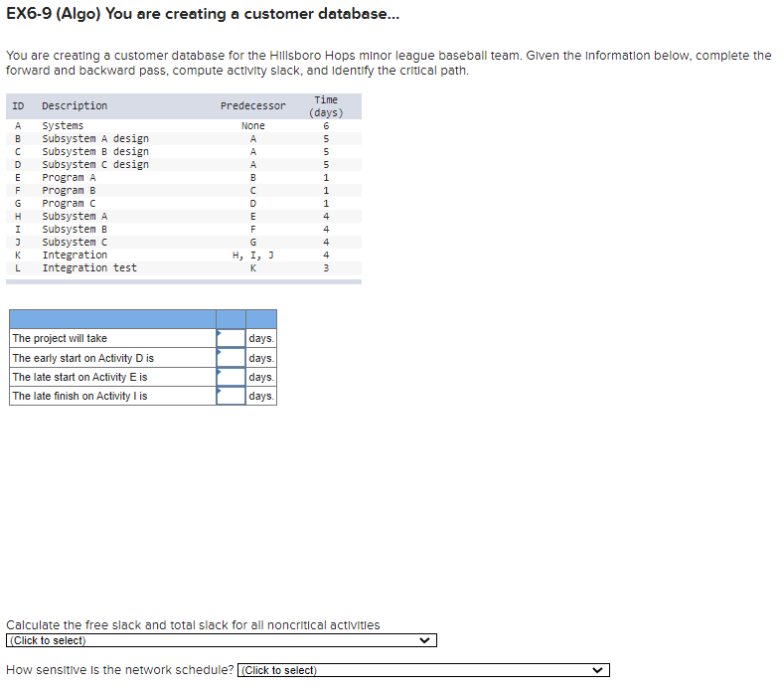This screenshot has width=784, height=688.
Task: Click the early start on Activity D input
Action: click(x=231, y=358)
